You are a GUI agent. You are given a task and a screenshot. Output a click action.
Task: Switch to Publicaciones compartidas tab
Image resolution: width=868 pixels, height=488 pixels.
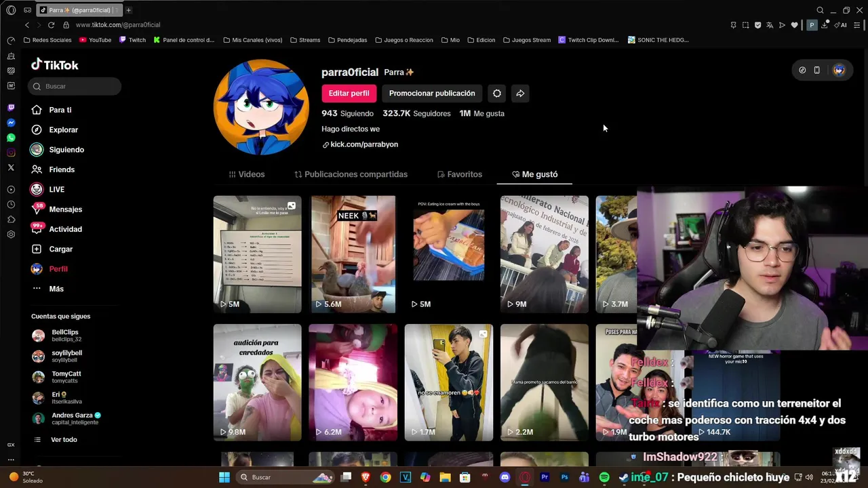point(351,174)
